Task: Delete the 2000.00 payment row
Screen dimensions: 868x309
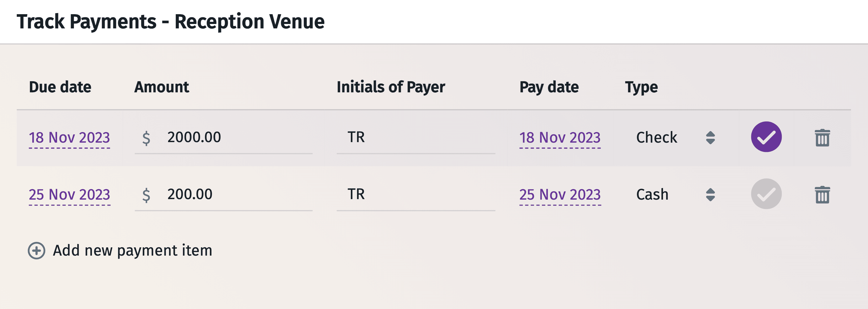Action: [x=822, y=138]
